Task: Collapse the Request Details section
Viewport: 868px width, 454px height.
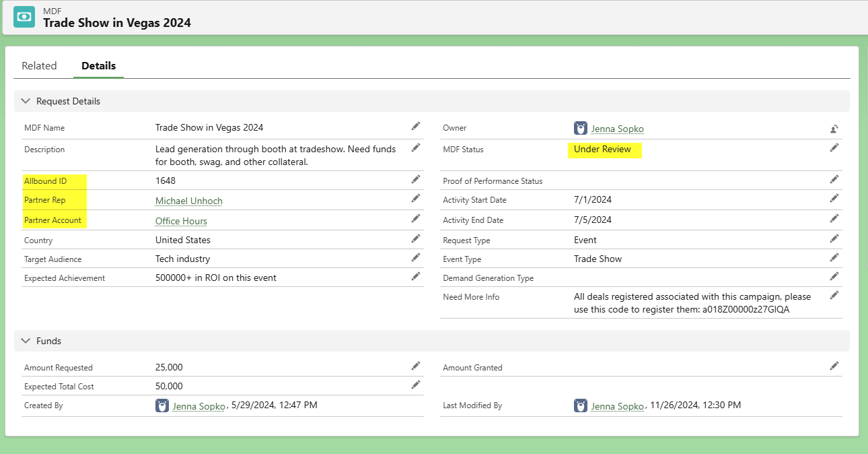Action: [x=26, y=101]
